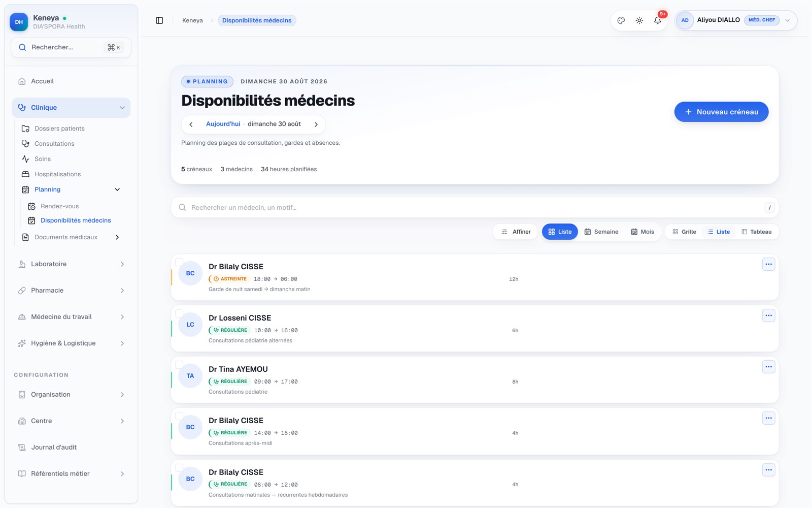
Task: Select checkbox for Bilaly CISSE 14:00 slot
Action: pos(179,416)
